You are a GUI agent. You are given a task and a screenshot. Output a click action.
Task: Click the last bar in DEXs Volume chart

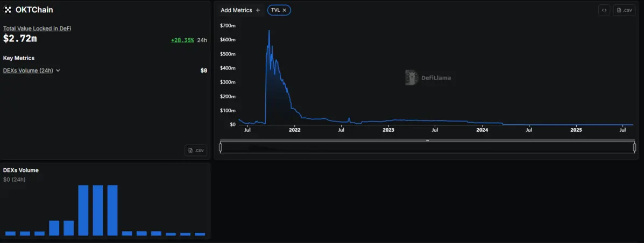[x=200, y=234]
